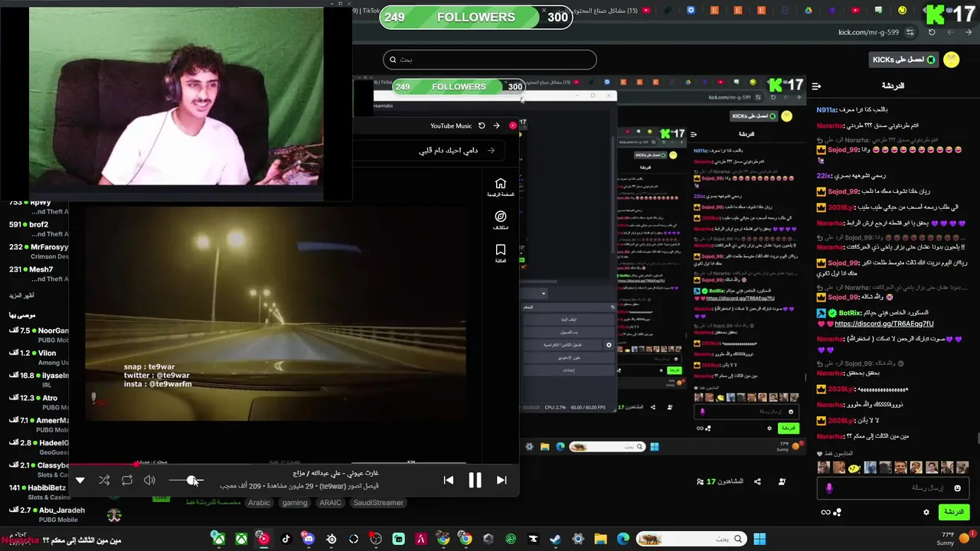The image size is (980, 551).
Task: Select the gaming tag
Action: tap(294, 503)
